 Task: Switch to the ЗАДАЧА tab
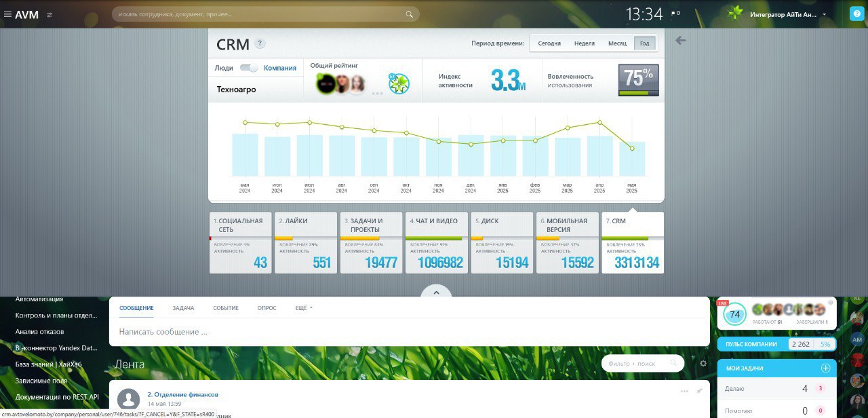click(184, 308)
